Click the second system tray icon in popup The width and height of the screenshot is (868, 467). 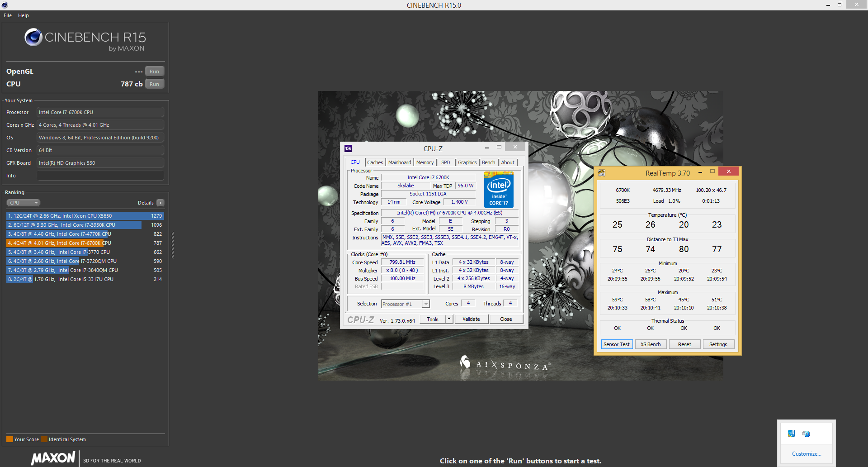tap(806, 434)
